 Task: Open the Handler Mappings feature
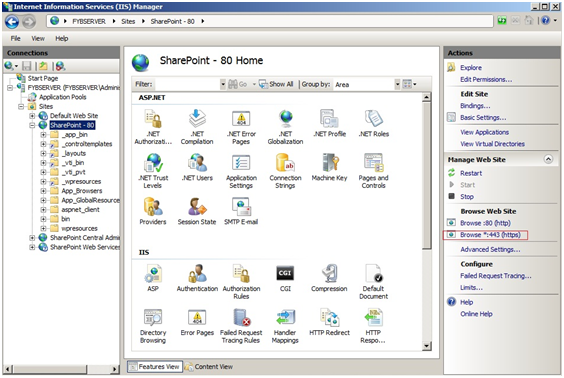[285, 326]
